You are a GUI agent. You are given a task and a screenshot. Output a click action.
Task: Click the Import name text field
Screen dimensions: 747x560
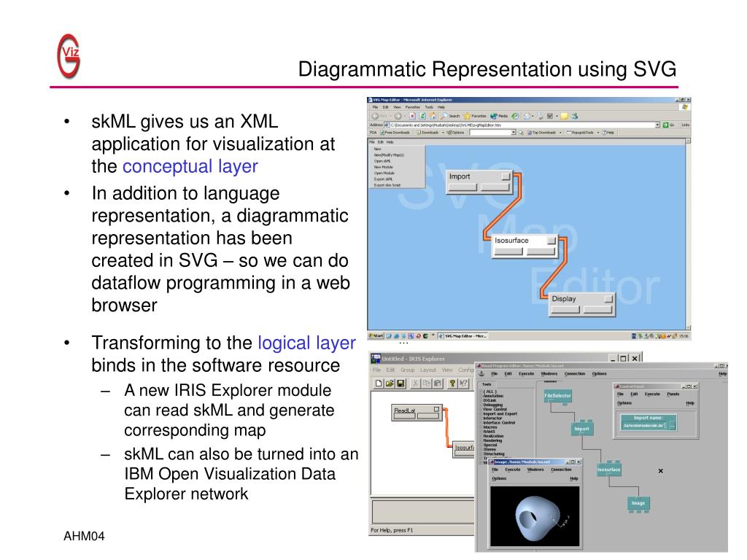coord(645,426)
